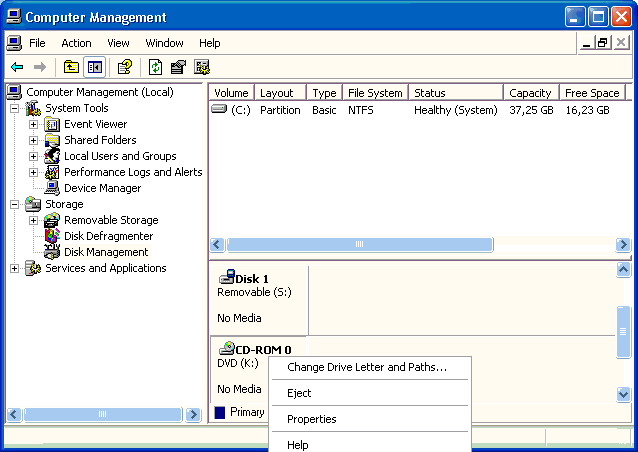Sort by File System column header

coord(375,93)
